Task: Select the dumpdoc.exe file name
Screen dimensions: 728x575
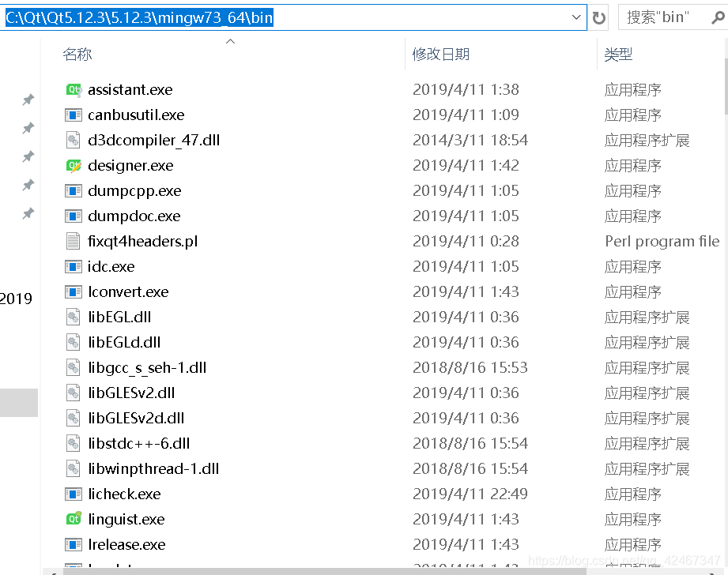Action: [134, 216]
